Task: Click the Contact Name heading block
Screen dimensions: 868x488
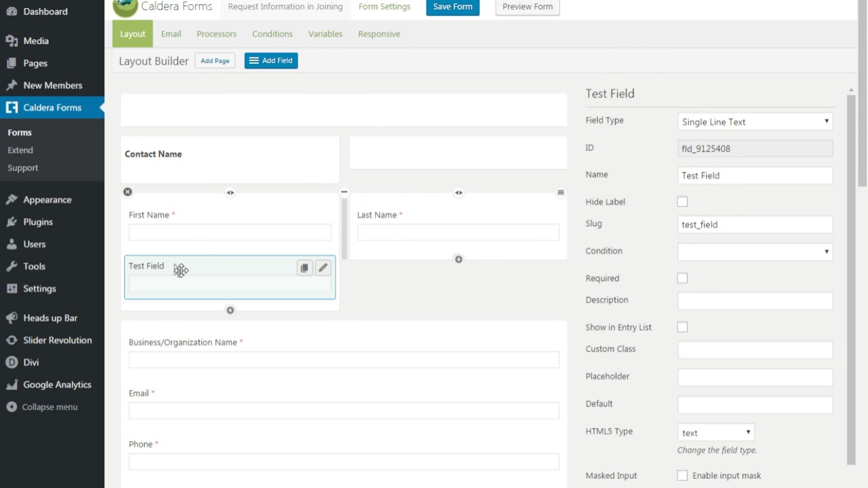Action: 230,159
